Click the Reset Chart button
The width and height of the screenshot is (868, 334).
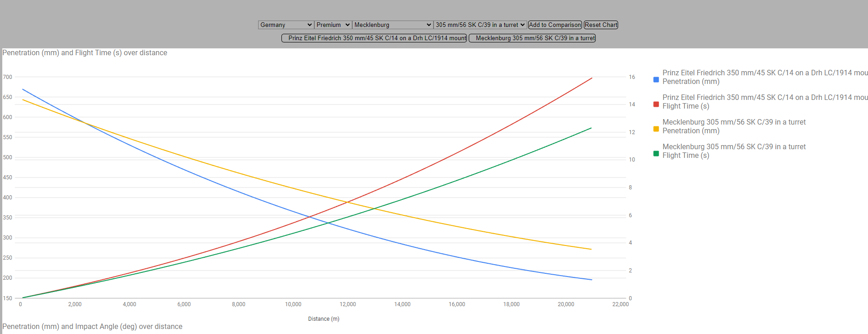[601, 25]
